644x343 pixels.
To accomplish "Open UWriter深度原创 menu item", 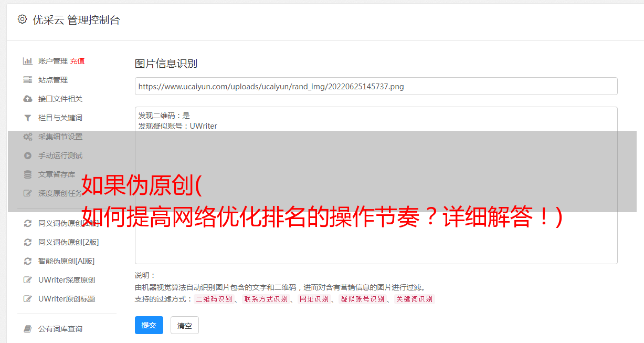I will pos(67,280).
